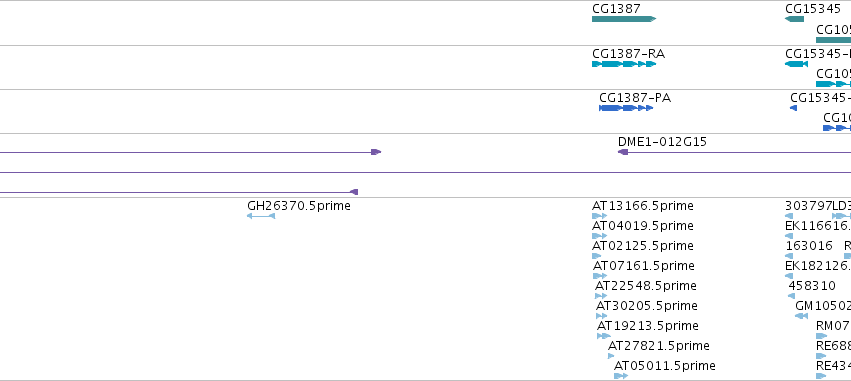This screenshot has height=381, width=851.
Task: Click the CG1387 gene arrow glyph
Action: [x=624, y=19]
